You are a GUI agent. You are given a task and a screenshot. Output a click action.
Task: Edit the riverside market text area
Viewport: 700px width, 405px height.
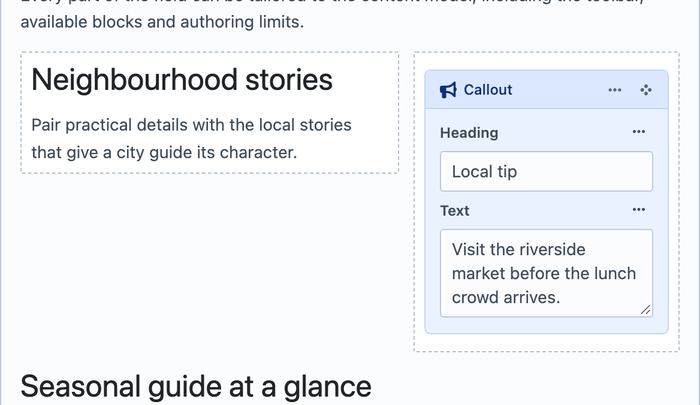coord(546,273)
